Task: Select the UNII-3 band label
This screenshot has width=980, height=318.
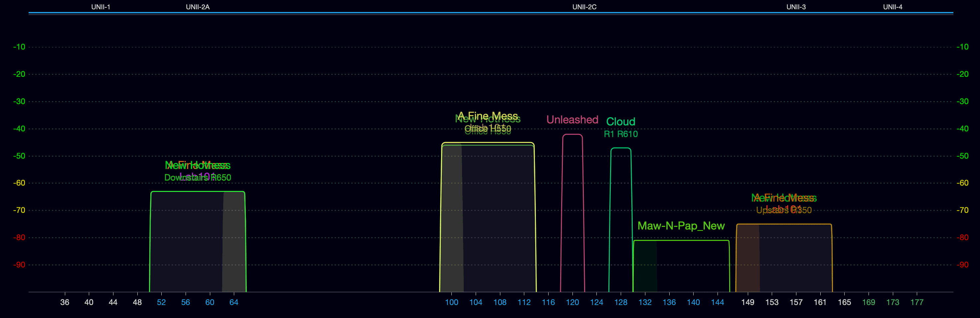Action: tap(796, 7)
